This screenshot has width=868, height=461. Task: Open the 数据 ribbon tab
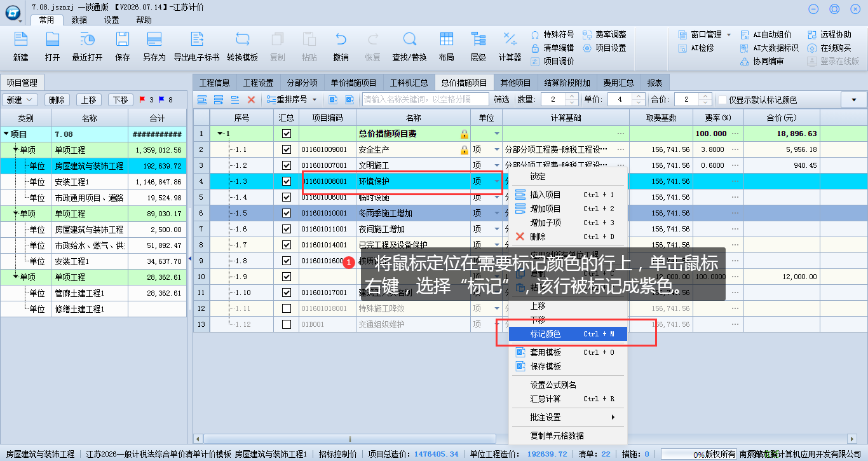point(79,20)
